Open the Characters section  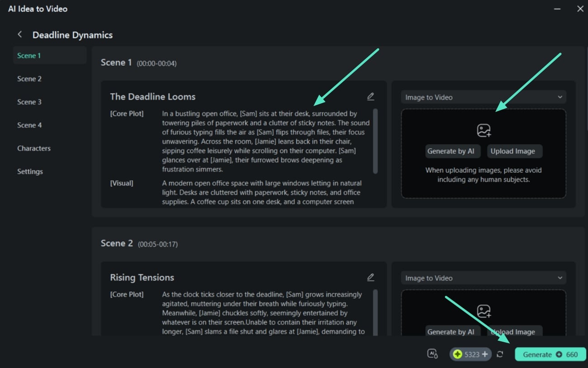pyautogui.click(x=34, y=148)
